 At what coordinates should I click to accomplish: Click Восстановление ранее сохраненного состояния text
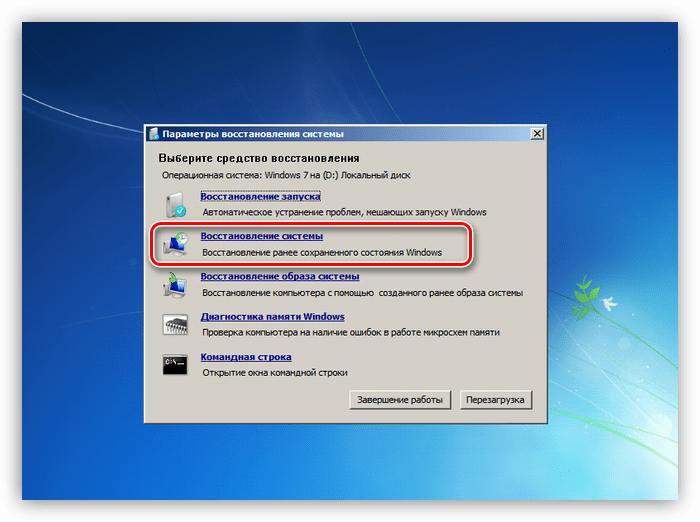click(322, 252)
